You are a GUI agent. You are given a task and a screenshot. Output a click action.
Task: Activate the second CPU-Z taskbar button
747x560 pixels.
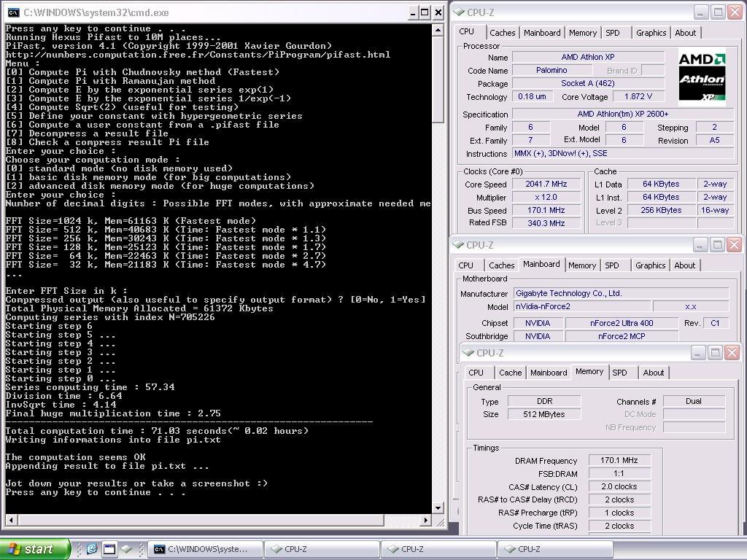pos(438,549)
